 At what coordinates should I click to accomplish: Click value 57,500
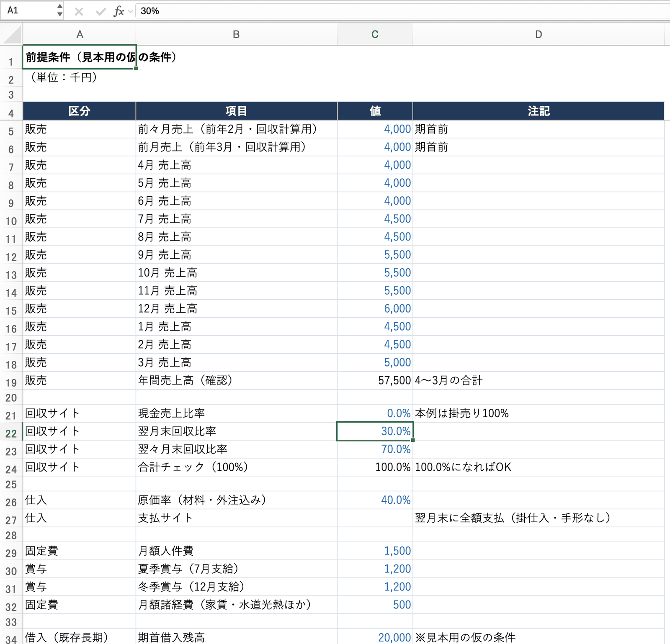tap(375, 380)
